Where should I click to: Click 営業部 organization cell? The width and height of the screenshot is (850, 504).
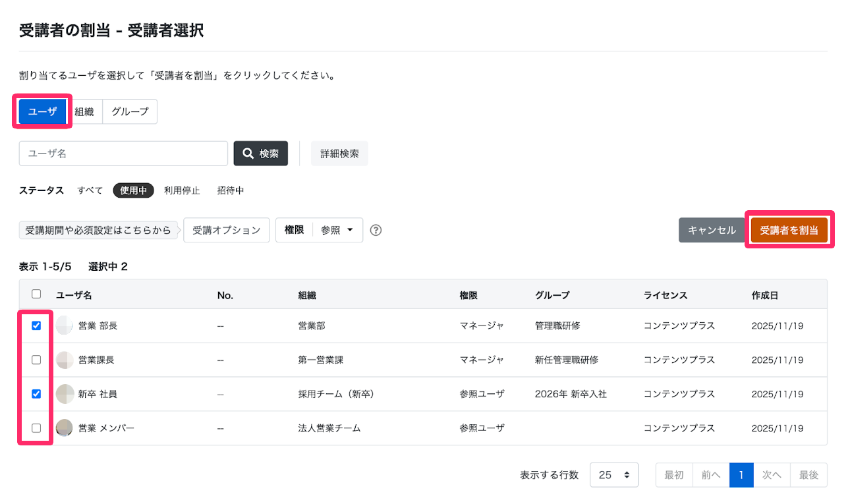tap(312, 325)
